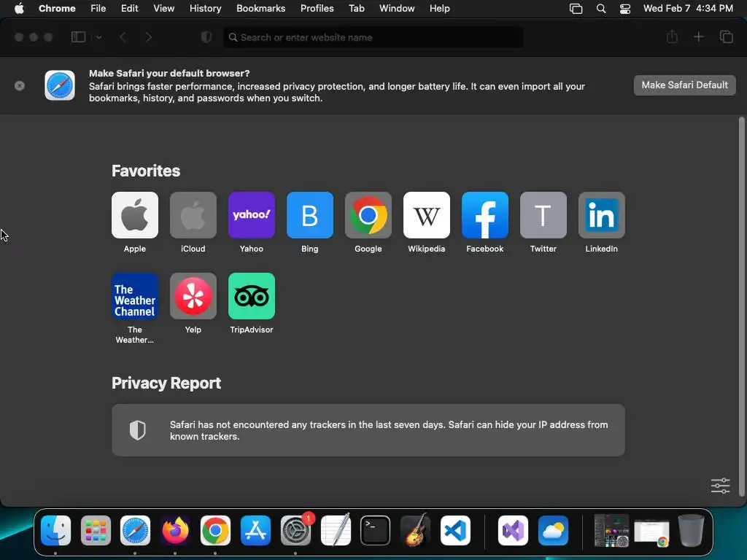Focus the Search or enter website name field
747x560 pixels.
(x=373, y=37)
